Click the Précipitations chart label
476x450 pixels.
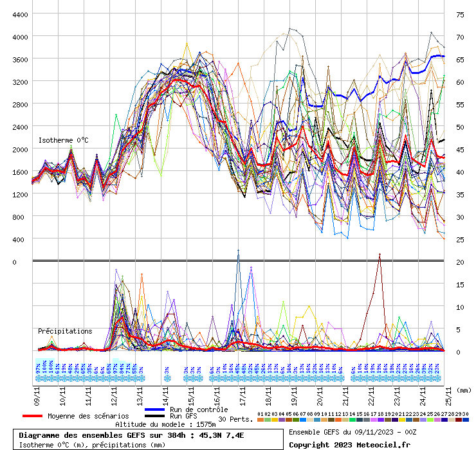click(64, 331)
